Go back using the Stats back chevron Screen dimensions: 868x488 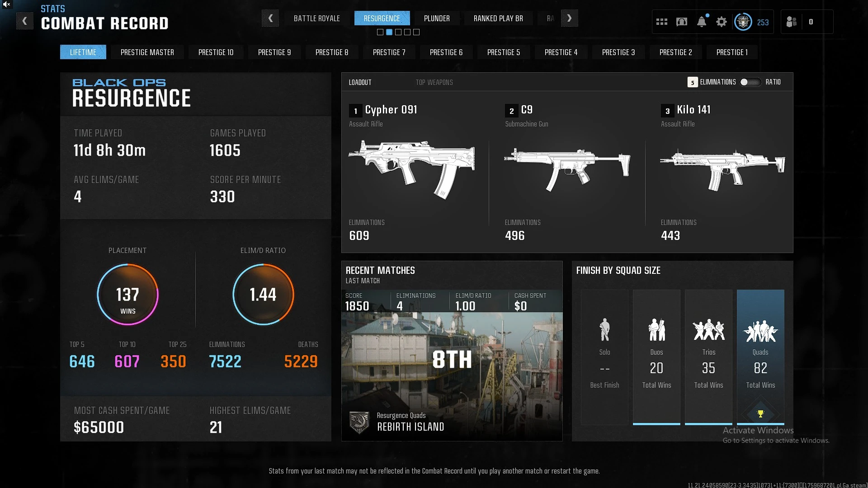point(25,21)
